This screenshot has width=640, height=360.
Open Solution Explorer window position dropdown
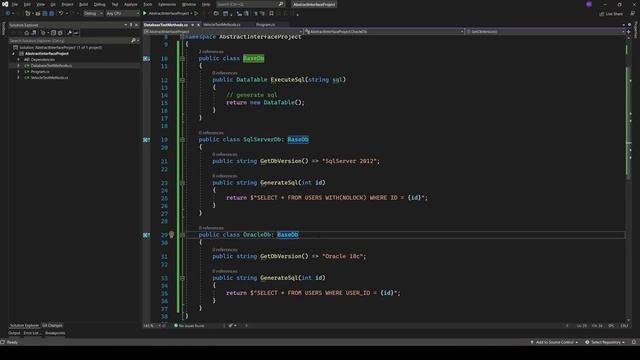click(x=125, y=25)
